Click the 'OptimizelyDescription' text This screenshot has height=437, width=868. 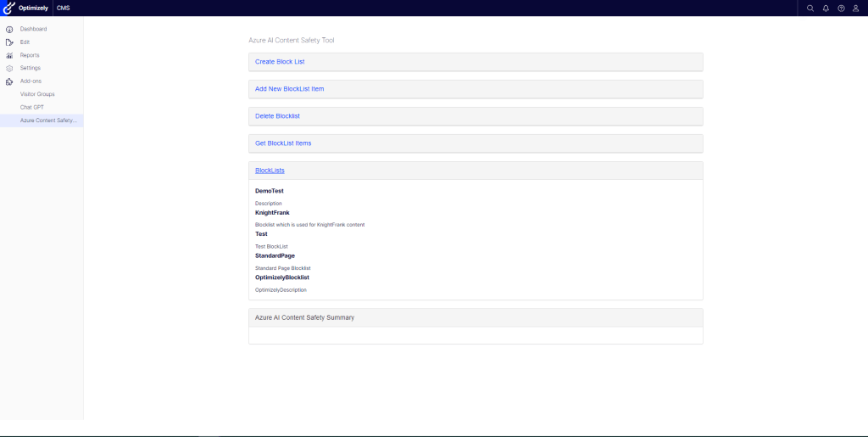(x=281, y=289)
